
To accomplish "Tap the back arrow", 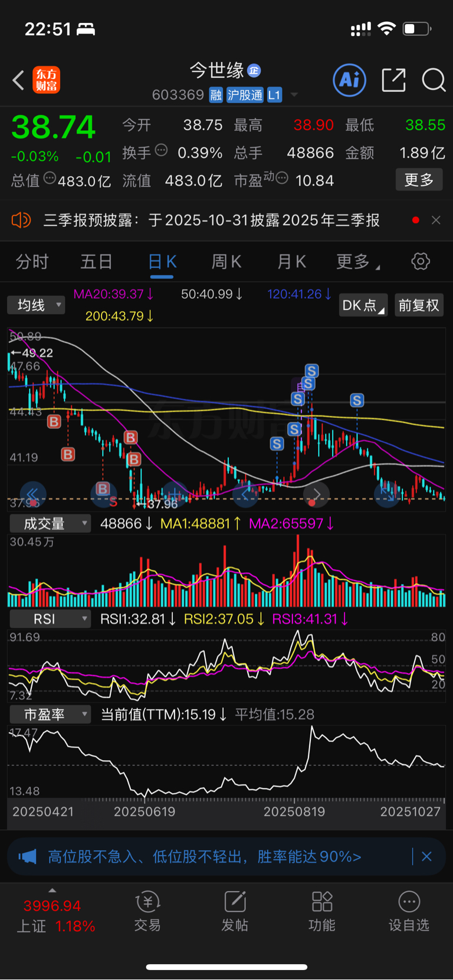I will pos(18,80).
